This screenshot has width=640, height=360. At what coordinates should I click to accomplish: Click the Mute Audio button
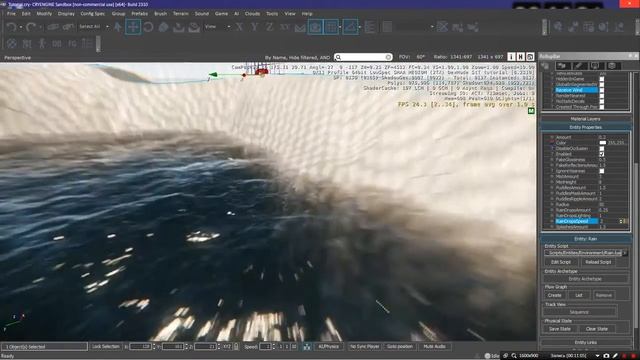pos(434,347)
